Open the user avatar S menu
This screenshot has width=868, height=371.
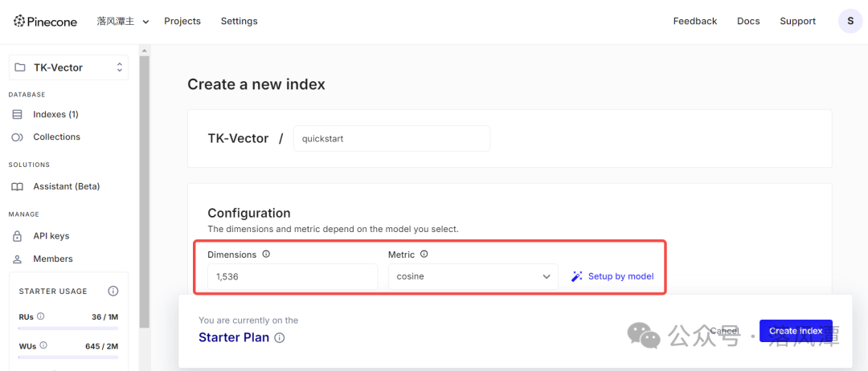[x=850, y=21]
